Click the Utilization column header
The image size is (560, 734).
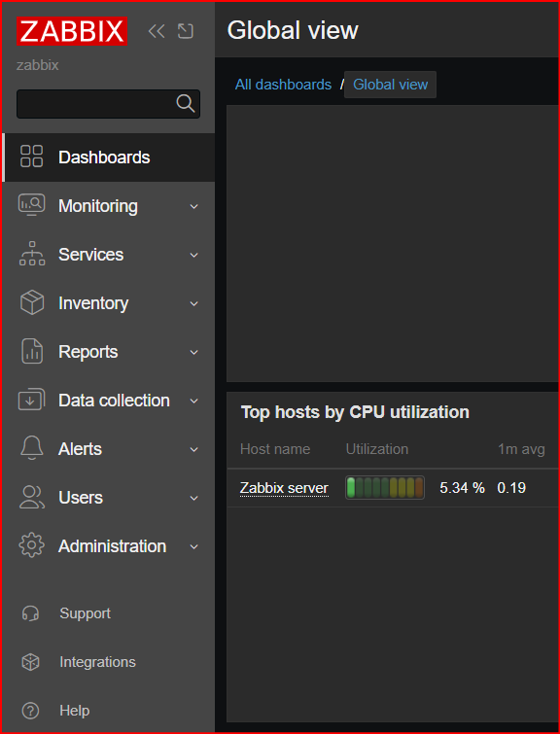click(377, 449)
